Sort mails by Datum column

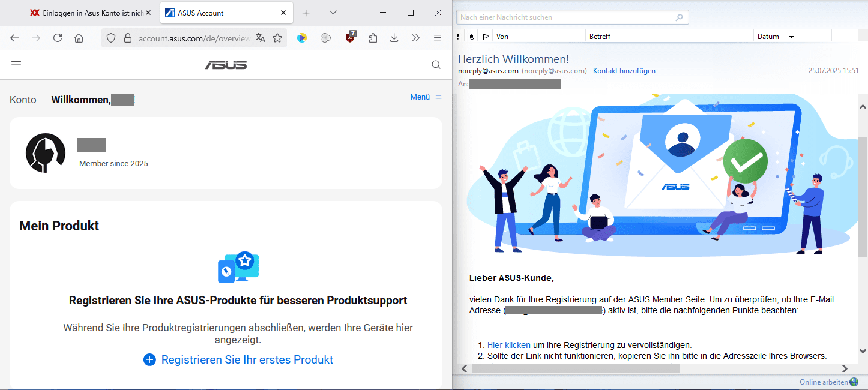point(792,37)
